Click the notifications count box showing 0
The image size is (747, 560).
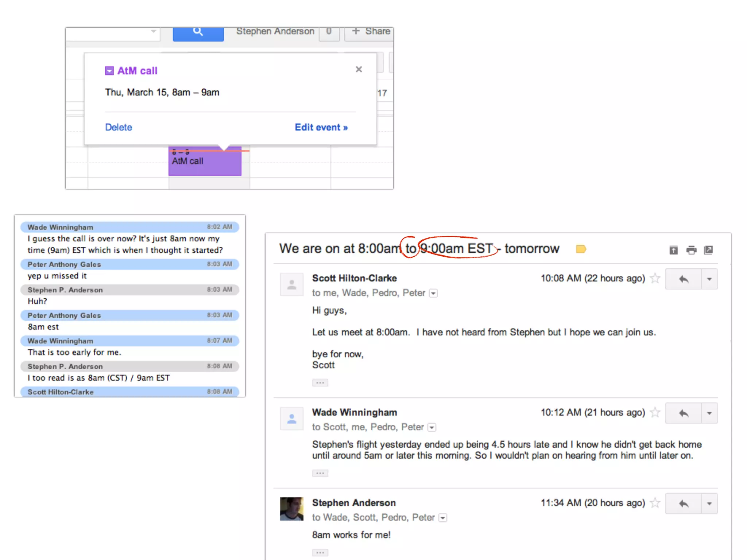[x=329, y=32]
